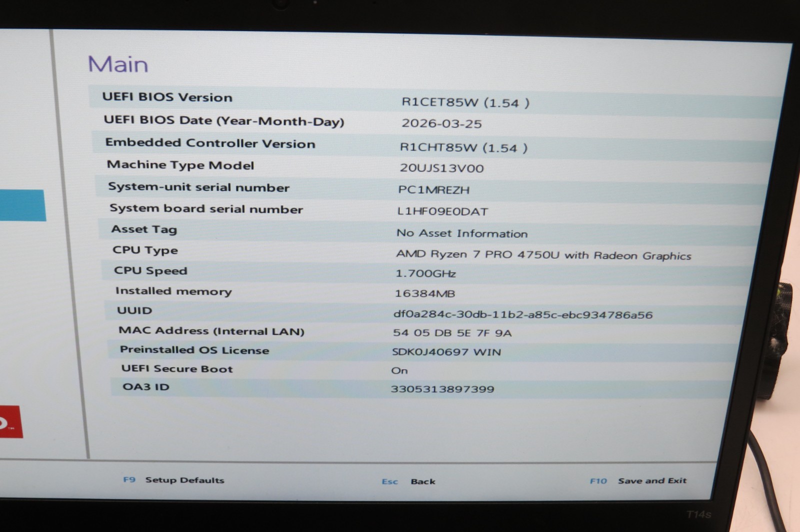Select MAC Address (Internal LAN) label

(x=211, y=331)
